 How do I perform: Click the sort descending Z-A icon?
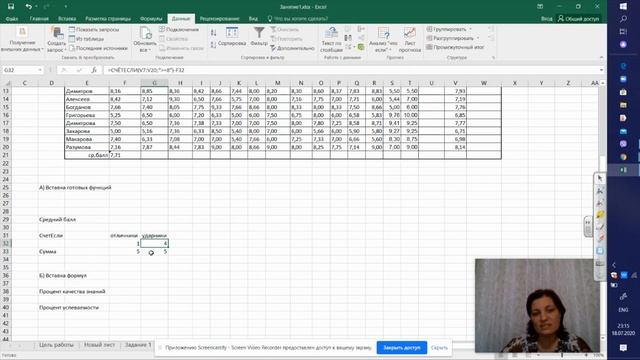tap(213, 45)
